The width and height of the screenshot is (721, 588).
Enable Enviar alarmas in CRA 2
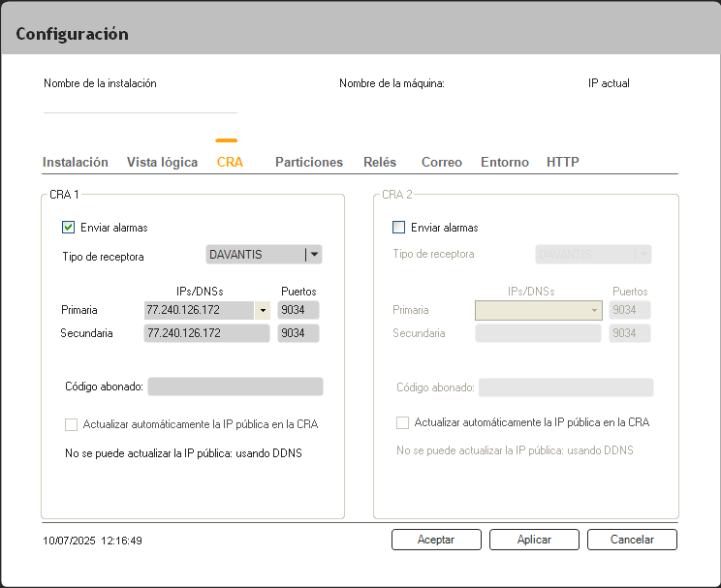pyautogui.click(x=398, y=228)
